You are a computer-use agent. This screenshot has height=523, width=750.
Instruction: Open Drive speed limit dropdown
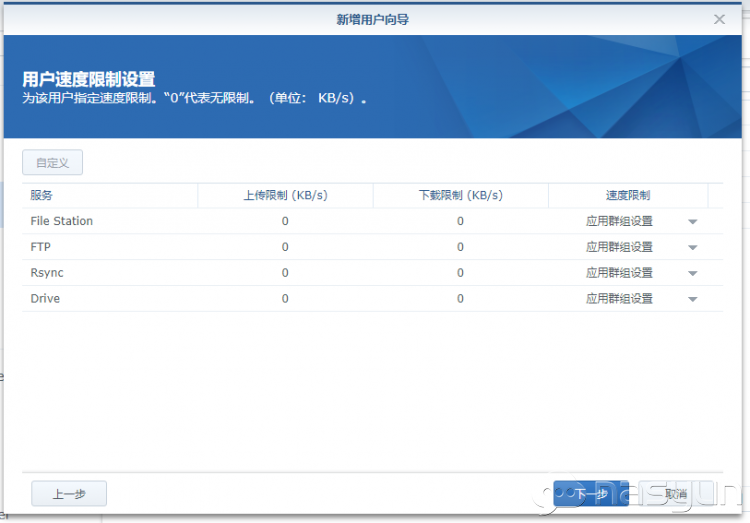[692, 299]
